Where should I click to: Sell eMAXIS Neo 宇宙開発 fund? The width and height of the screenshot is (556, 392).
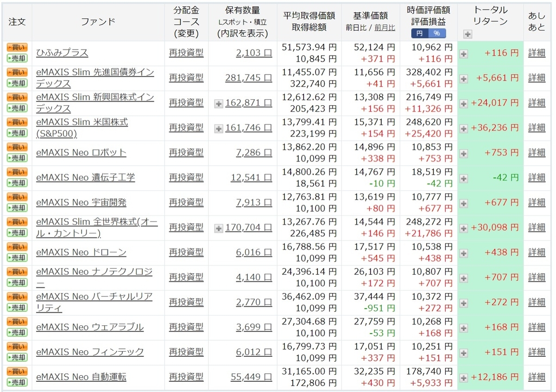point(17,209)
